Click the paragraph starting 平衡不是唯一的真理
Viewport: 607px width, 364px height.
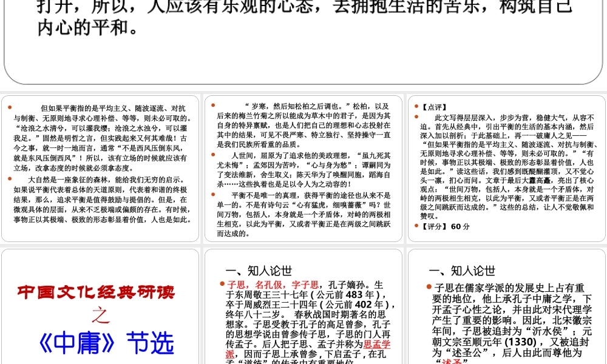point(303,214)
